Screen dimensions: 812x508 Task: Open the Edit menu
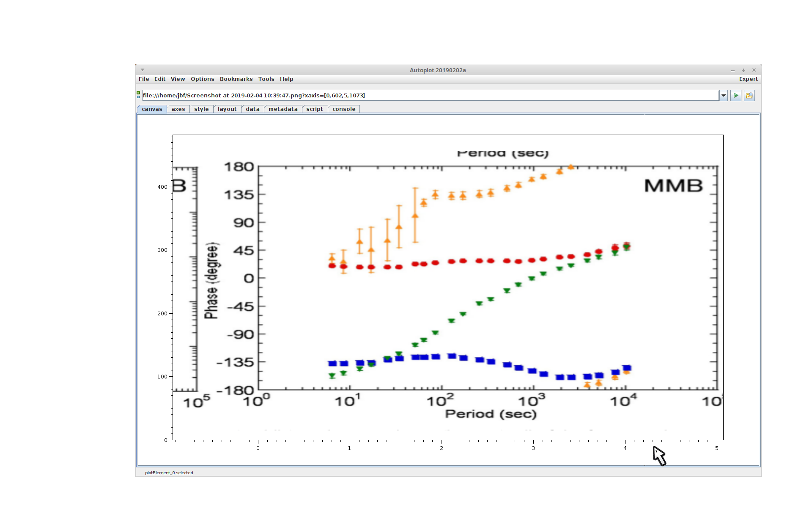pyautogui.click(x=160, y=79)
